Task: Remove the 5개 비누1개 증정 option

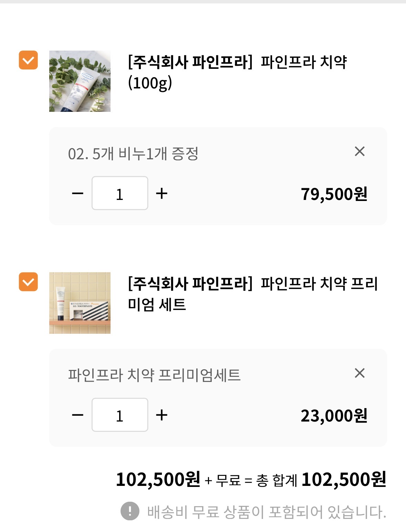Action: tap(360, 151)
